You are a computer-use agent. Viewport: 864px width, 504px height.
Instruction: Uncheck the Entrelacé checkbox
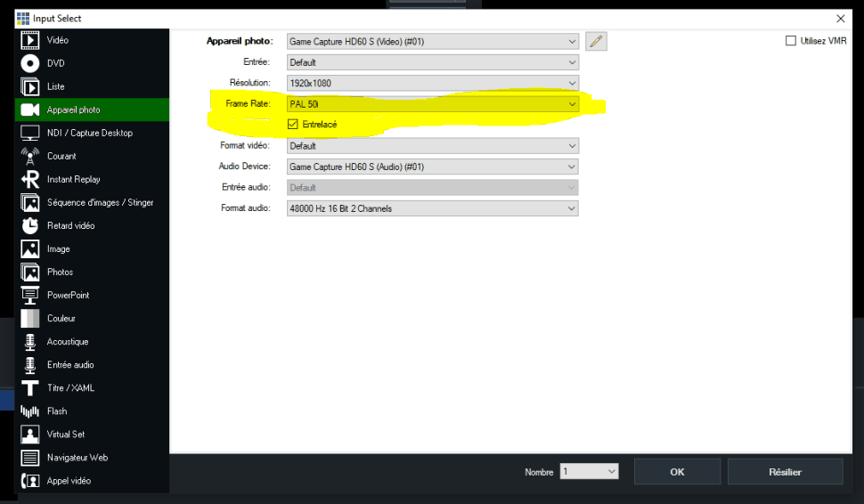[x=293, y=125]
